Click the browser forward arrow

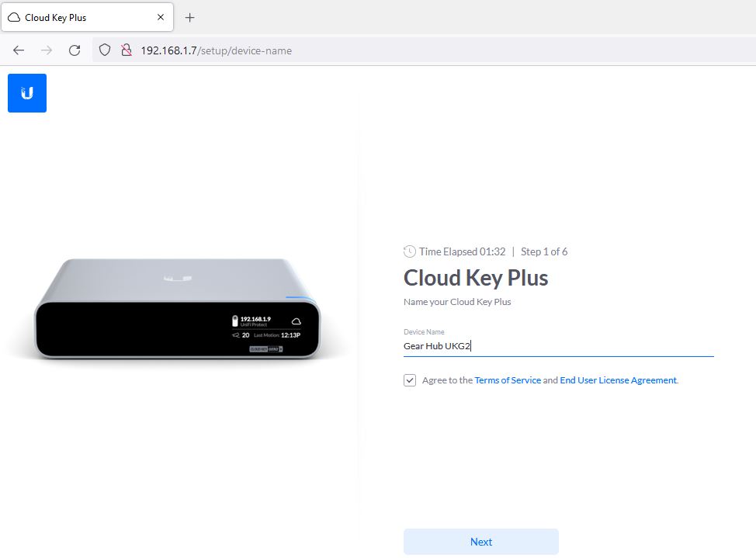pos(47,50)
